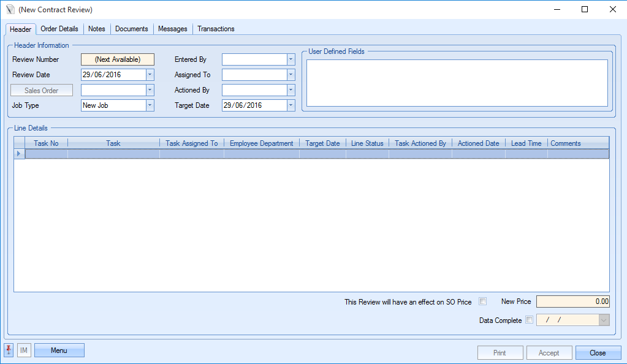Viewport: 627px width, 364px height.
Task: Go to the Transactions tab
Action: tap(216, 29)
